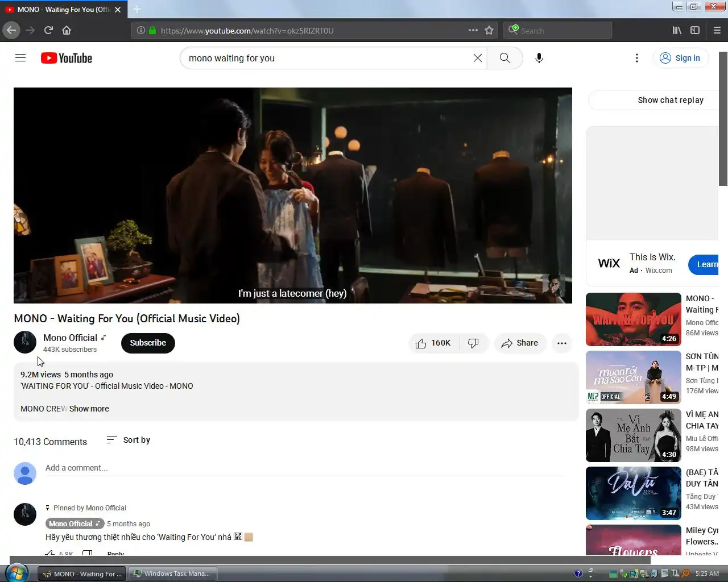The image size is (728, 582).
Task: Open Mono Official channel name link
Action: pos(70,338)
